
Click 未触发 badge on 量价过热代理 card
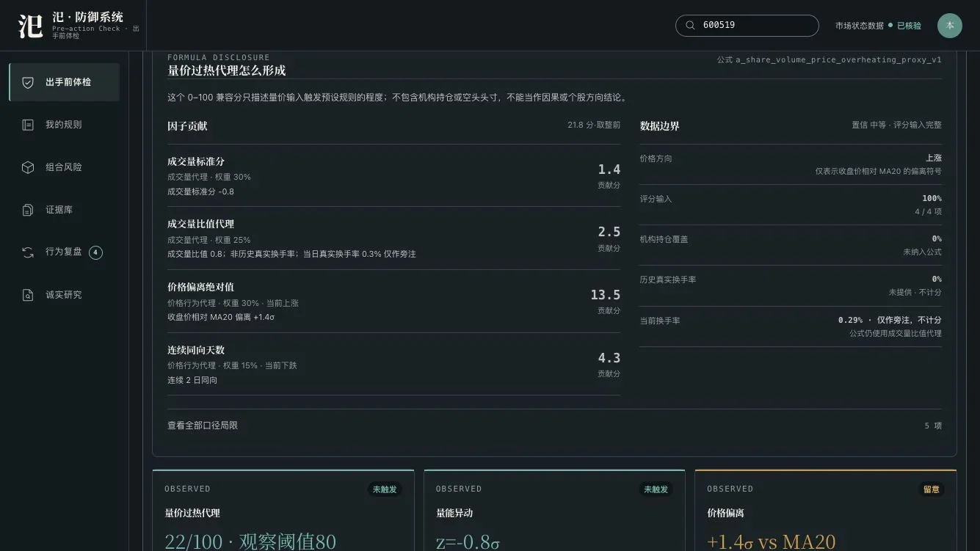[x=385, y=489]
